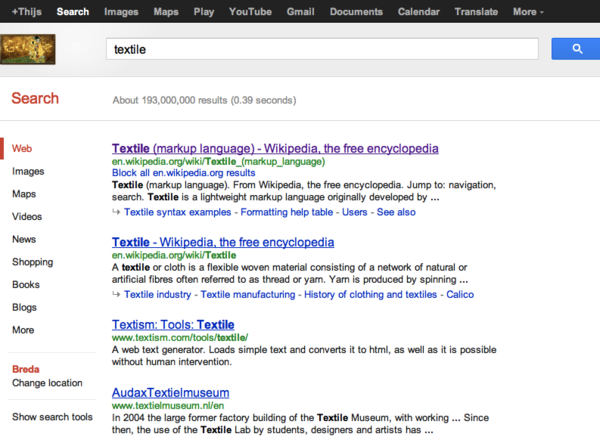The image size is (600, 446).
Task: Click the www.textielmuseum.nl/en URL text
Action: point(168,405)
